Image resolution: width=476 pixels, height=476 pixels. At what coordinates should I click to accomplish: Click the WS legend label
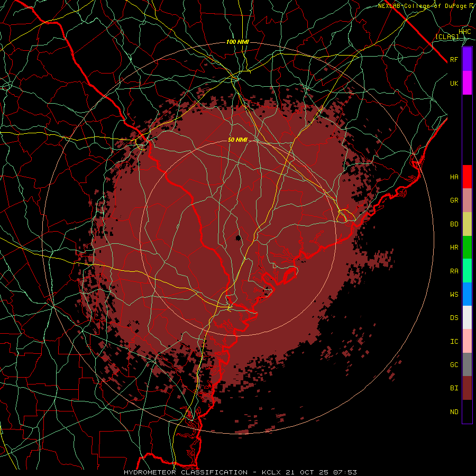pos(454,295)
